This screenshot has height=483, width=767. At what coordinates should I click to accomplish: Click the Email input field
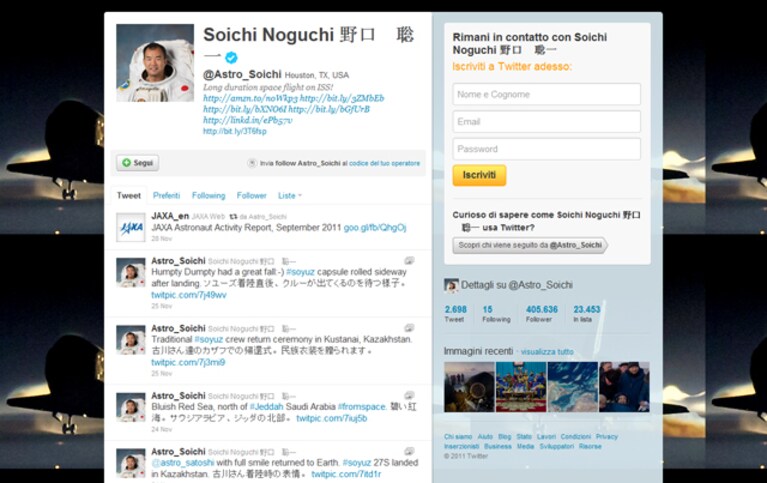coord(546,121)
